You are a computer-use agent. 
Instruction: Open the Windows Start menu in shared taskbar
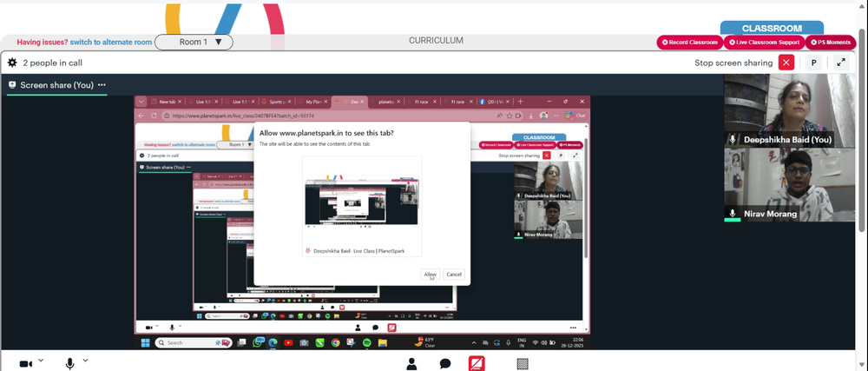click(146, 342)
